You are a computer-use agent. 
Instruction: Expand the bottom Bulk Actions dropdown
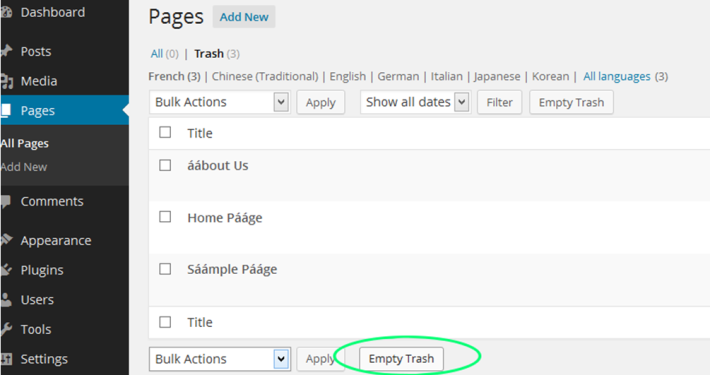pyautogui.click(x=220, y=359)
